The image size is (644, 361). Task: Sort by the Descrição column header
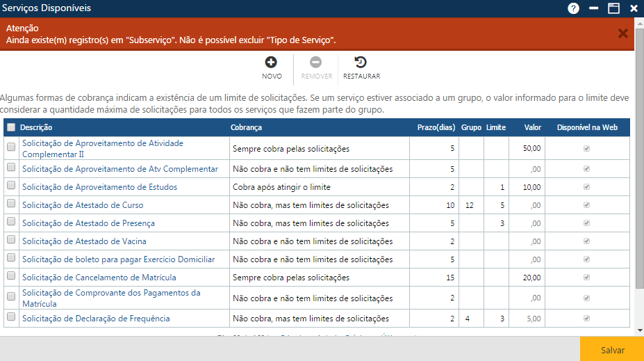coord(36,127)
